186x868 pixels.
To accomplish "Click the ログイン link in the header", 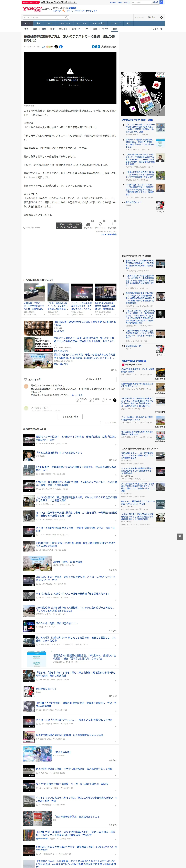I will pos(57,11).
